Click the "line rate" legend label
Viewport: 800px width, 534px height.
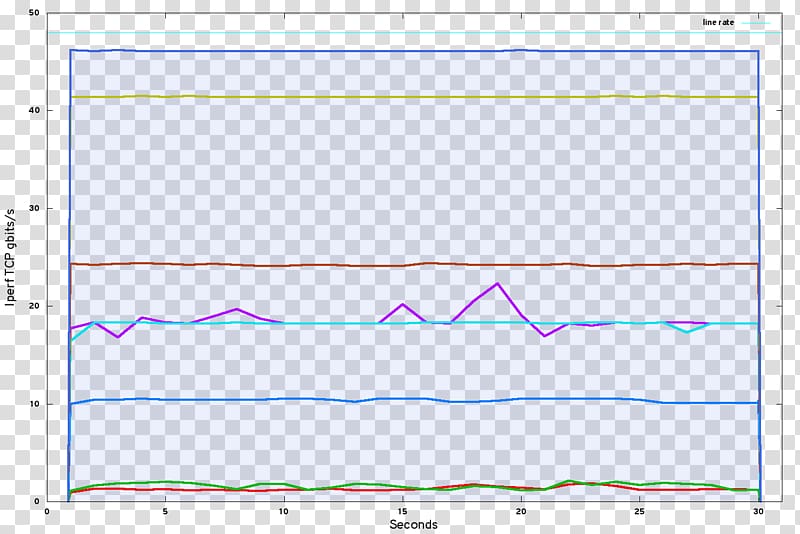tap(720, 22)
